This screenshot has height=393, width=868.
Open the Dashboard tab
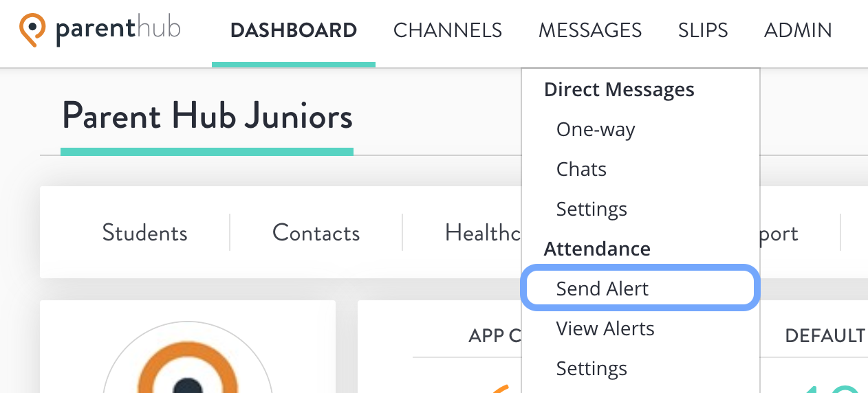[294, 30]
